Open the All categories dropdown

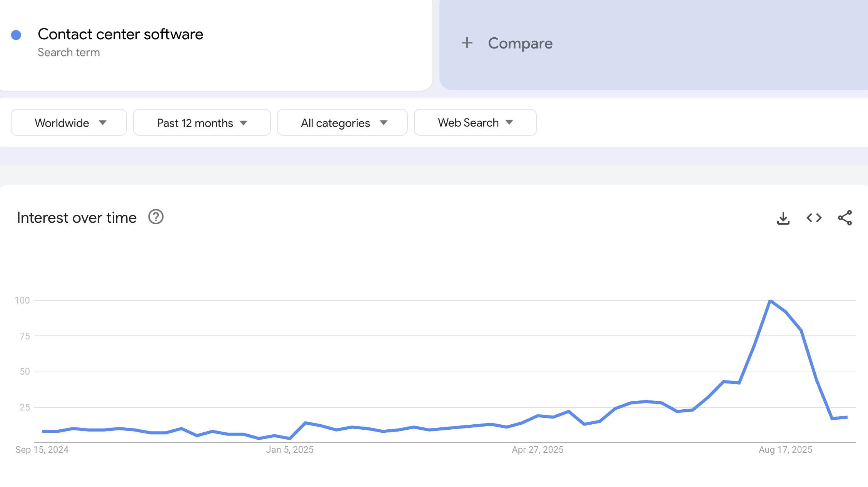(x=342, y=122)
